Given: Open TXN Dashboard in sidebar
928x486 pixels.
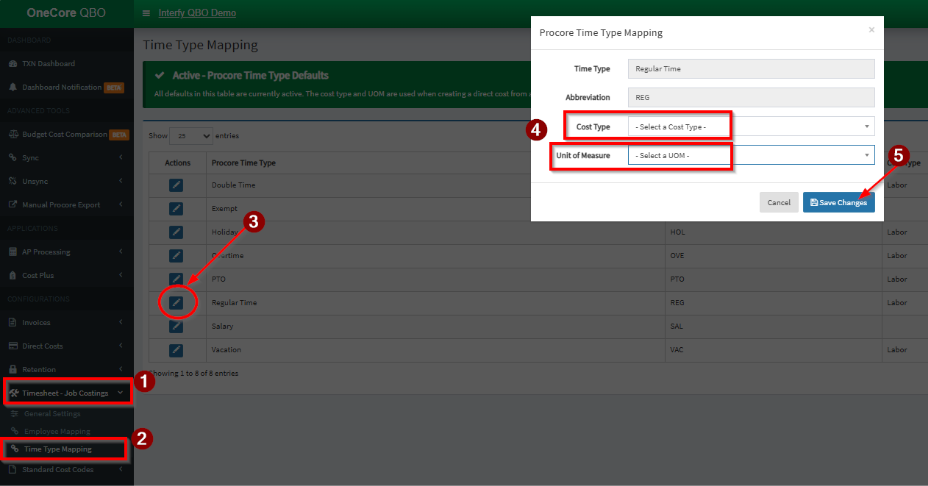Looking at the screenshot, I should click(49, 63).
